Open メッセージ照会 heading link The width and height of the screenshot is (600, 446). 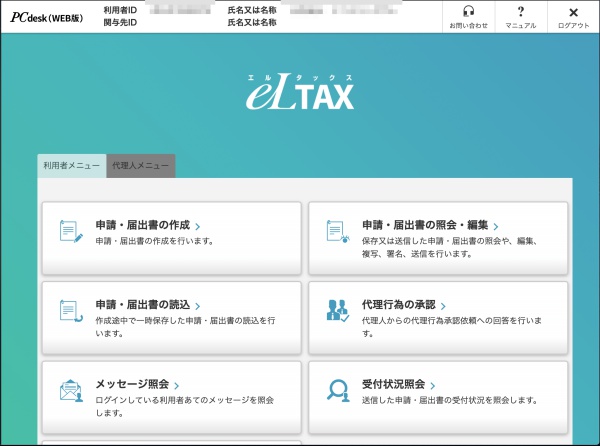[x=132, y=384]
